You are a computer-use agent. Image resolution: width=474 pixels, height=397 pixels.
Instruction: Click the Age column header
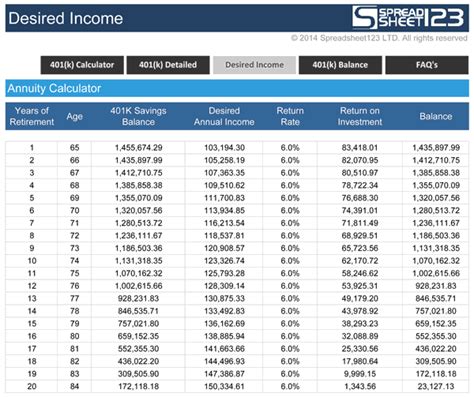(74, 116)
